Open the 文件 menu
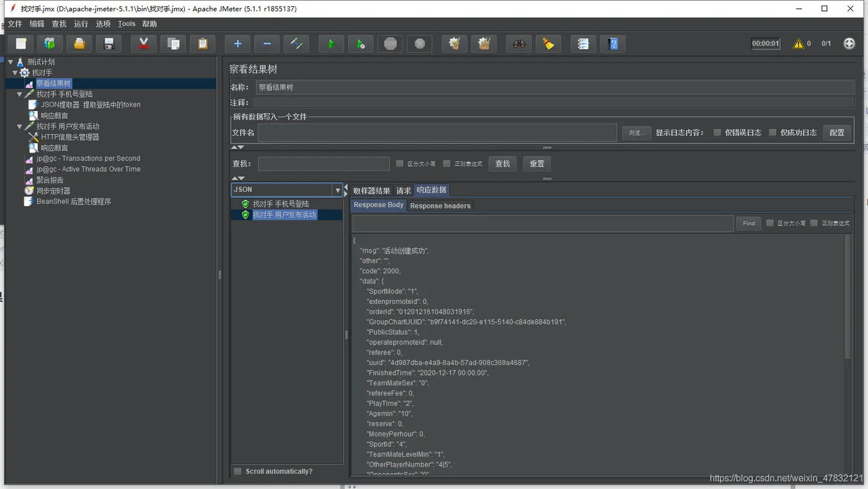 (x=15, y=24)
